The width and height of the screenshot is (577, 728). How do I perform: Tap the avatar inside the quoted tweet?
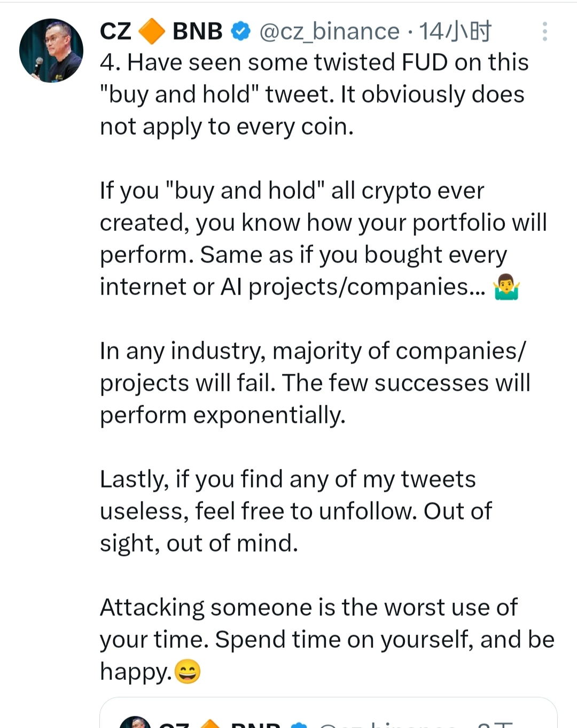(135, 724)
